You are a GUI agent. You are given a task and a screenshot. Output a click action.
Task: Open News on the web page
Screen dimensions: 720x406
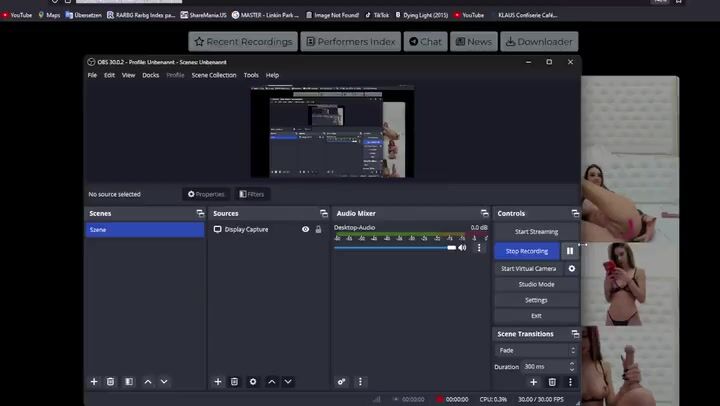pyautogui.click(x=473, y=42)
